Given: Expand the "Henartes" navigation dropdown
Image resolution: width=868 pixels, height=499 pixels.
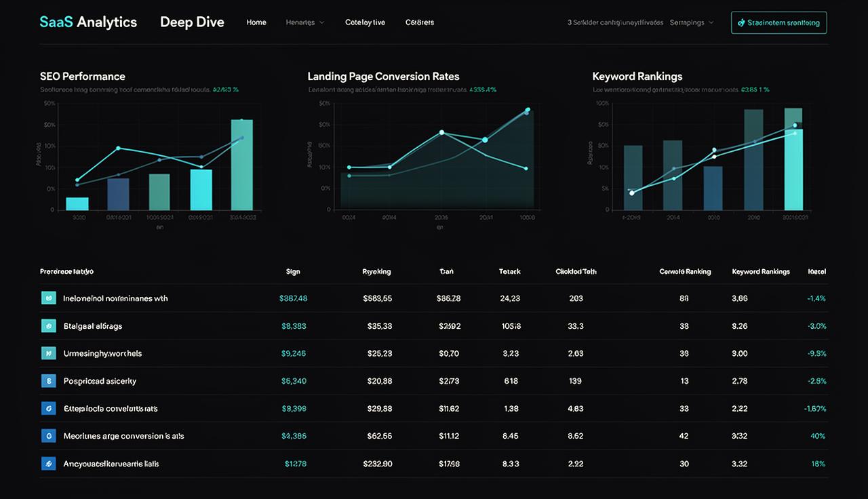Looking at the screenshot, I should pos(305,22).
